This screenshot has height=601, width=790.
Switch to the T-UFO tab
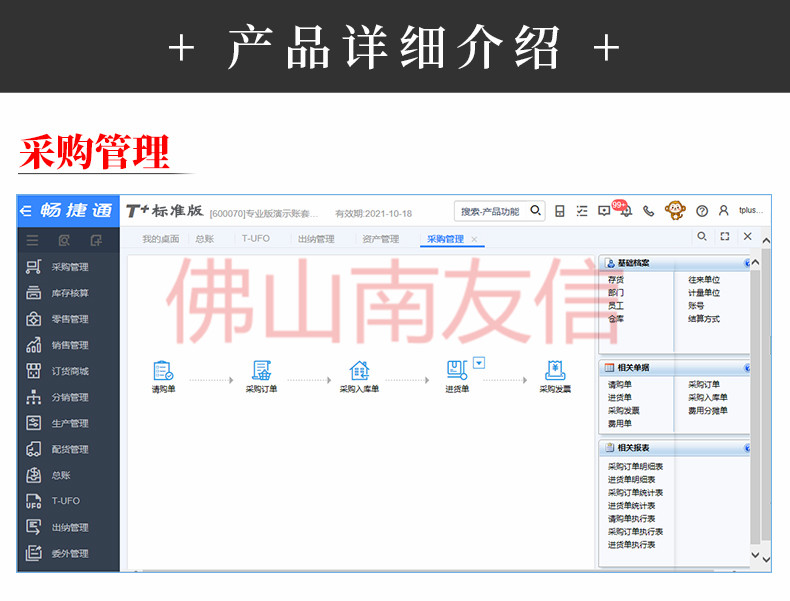(x=255, y=238)
